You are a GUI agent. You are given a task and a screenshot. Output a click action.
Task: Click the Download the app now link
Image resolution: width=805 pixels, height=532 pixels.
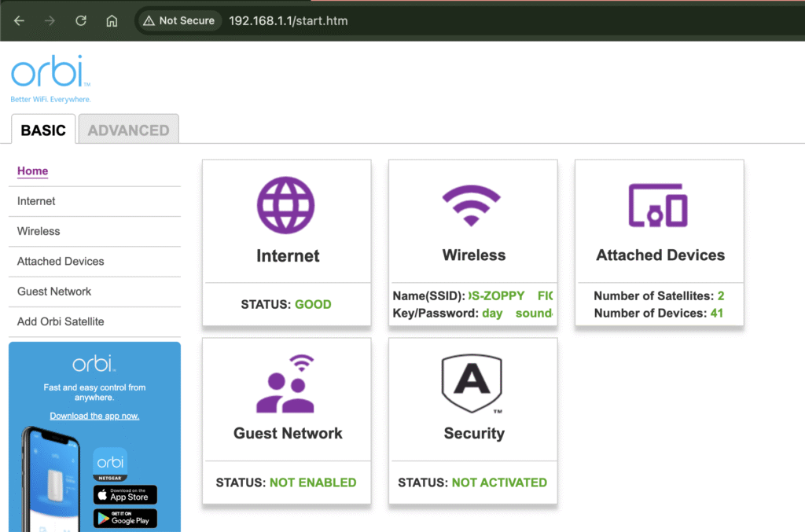pyautogui.click(x=94, y=416)
